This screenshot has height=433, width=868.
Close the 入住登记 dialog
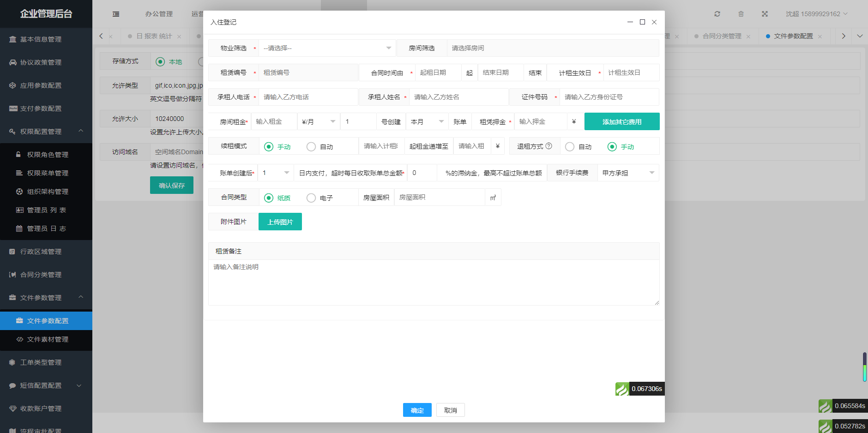[x=654, y=22]
